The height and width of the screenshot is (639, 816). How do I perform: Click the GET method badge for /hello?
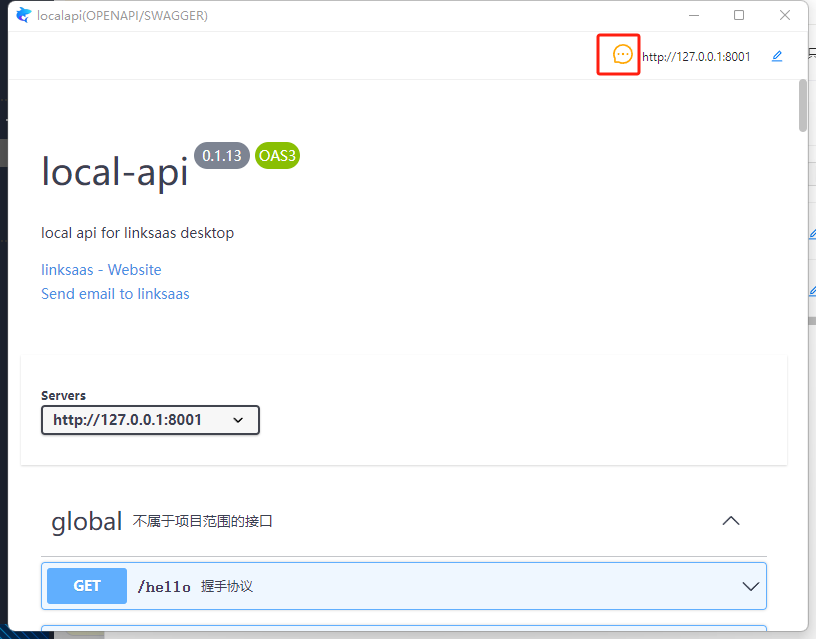[x=87, y=586]
